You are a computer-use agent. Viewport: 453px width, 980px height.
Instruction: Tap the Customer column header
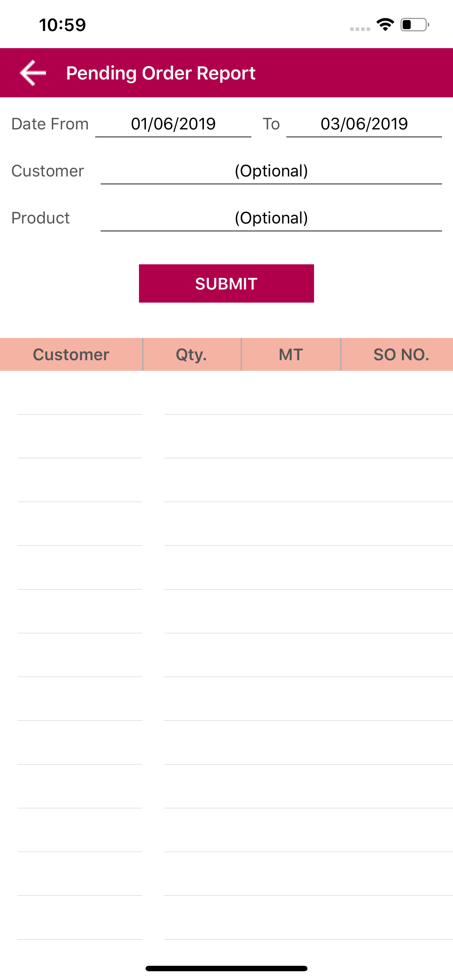[x=71, y=354]
